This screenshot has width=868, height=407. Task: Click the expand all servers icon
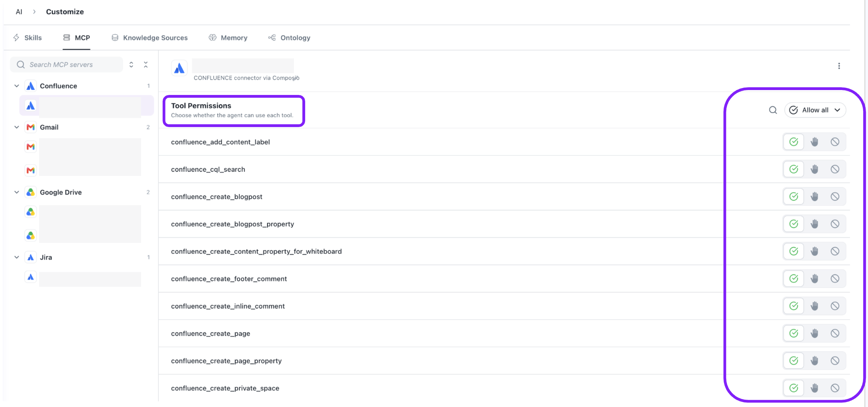click(131, 65)
